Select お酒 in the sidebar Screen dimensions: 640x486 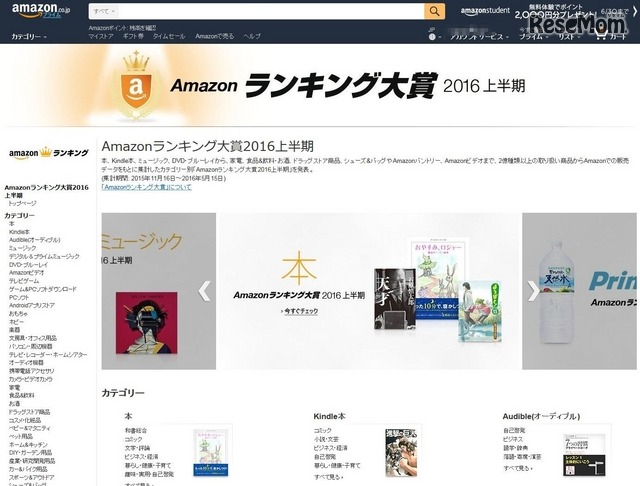coord(14,404)
